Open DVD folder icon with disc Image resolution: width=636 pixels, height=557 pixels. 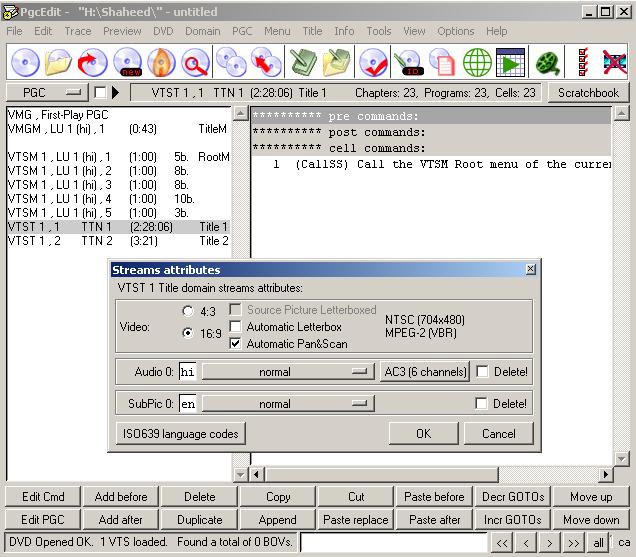coord(58,62)
